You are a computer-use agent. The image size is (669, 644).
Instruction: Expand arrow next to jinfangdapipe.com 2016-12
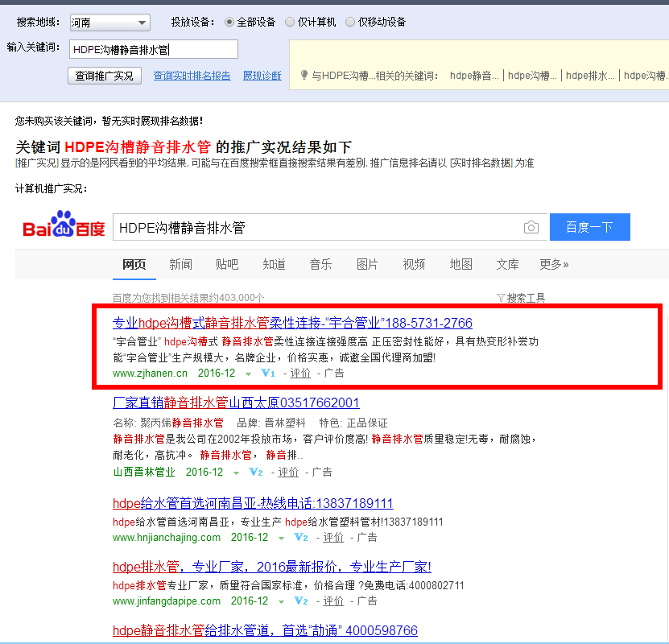coord(282,602)
